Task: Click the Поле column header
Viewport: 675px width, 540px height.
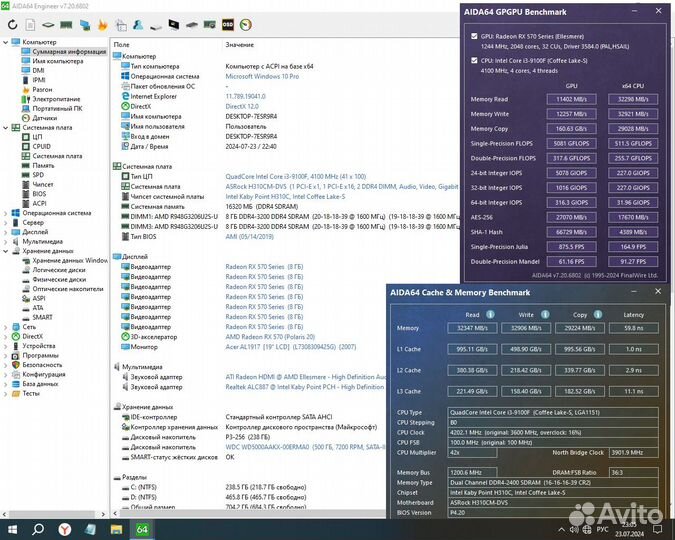Action: (x=121, y=45)
